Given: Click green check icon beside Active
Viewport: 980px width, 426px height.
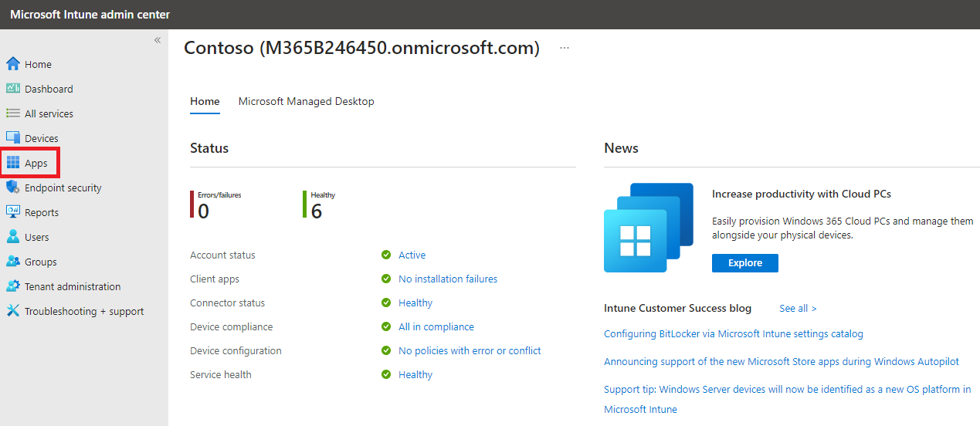Looking at the screenshot, I should pyautogui.click(x=386, y=255).
